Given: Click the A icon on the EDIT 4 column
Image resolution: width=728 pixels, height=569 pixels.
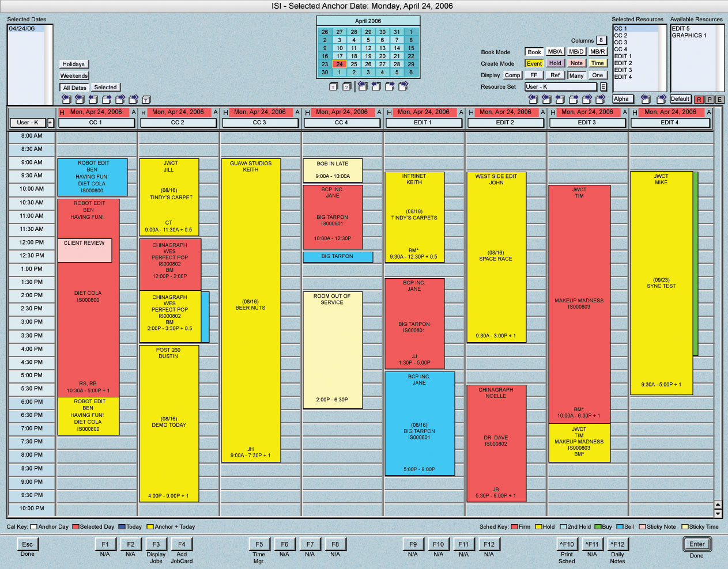Looking at the screenshot, I should pyautogui.click(x=709, y=112).
